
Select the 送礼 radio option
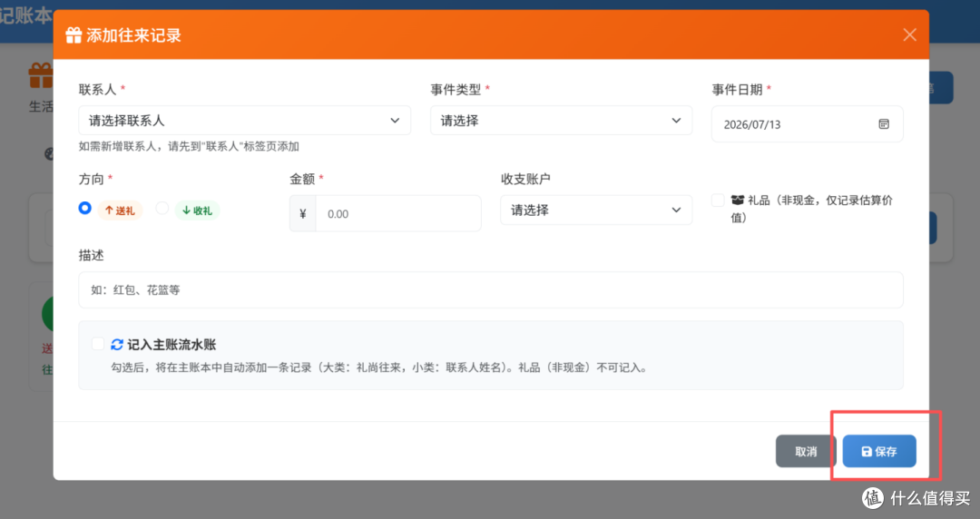pos(85,208)
